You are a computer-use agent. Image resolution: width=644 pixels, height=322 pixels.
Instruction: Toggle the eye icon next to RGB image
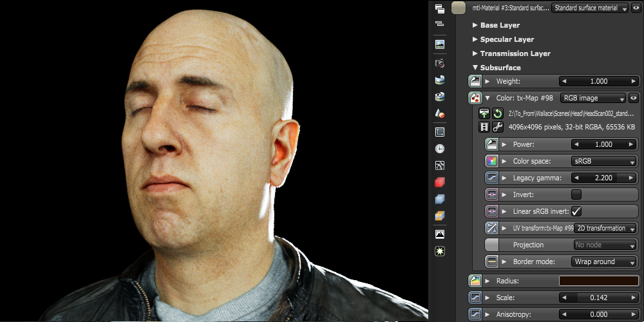634,99
